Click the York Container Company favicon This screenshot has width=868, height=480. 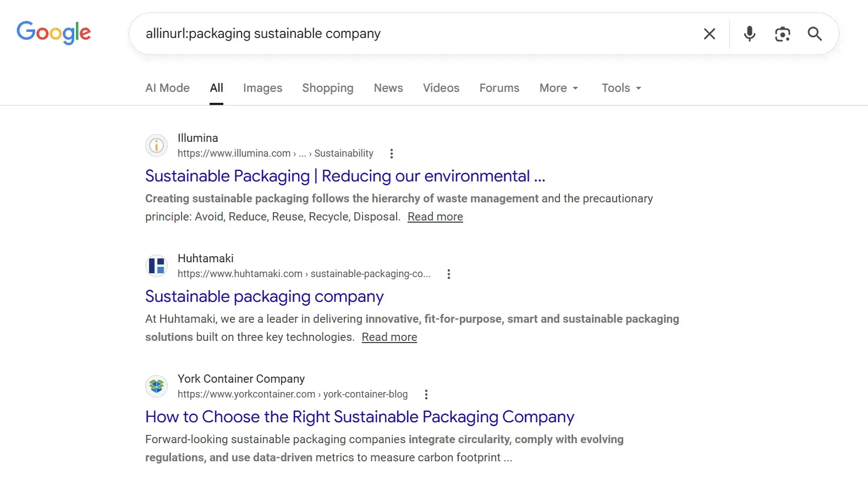pyautogui.click(x=156, y=387)
